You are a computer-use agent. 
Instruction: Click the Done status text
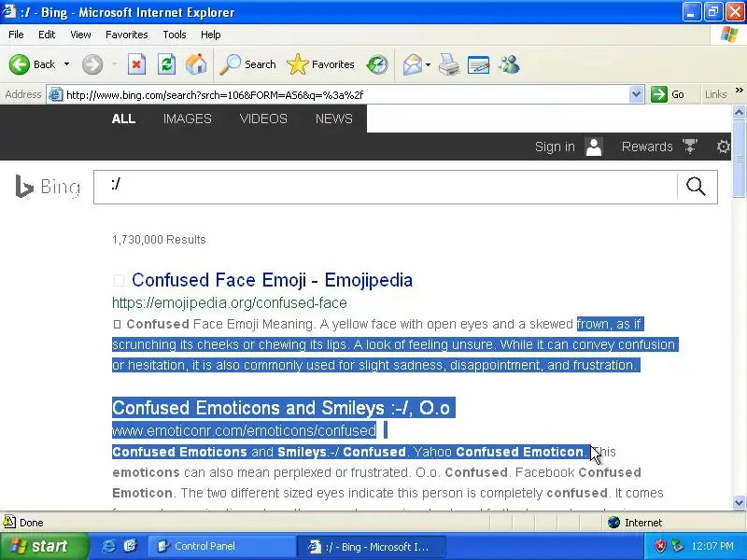coord(32,523)
